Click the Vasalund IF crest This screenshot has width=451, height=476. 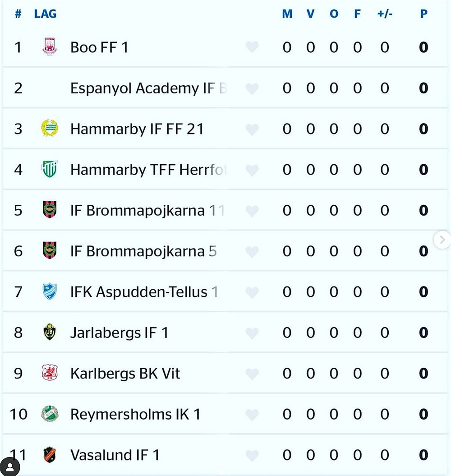(50, 454)
